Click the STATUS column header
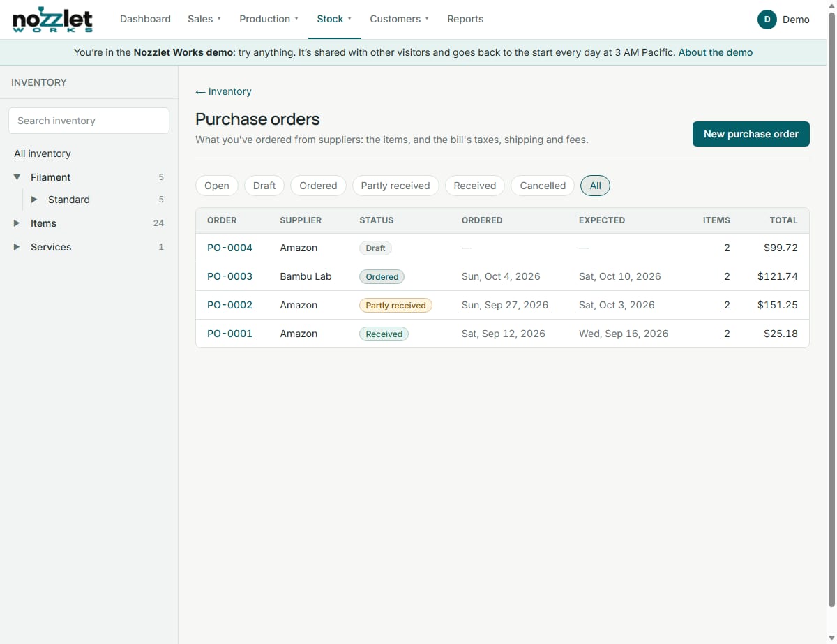The height and width of the screenshot is (644, 837). (377, 220)
